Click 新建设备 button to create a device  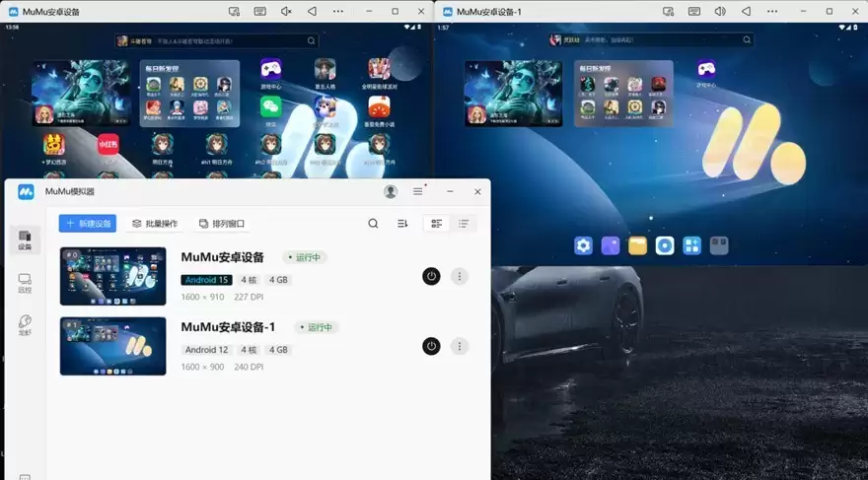88,224
